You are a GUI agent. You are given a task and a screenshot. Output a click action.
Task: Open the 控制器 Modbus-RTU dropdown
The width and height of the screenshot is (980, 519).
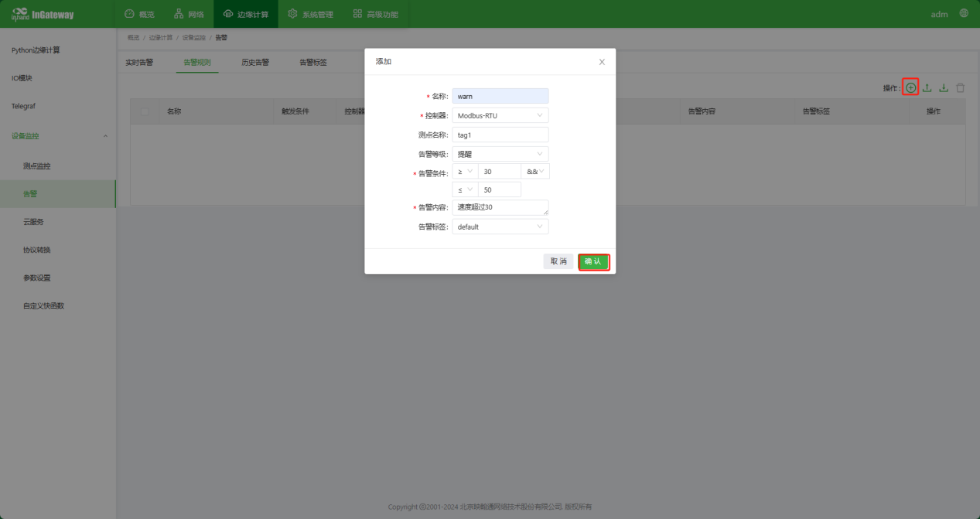(500, 115)
